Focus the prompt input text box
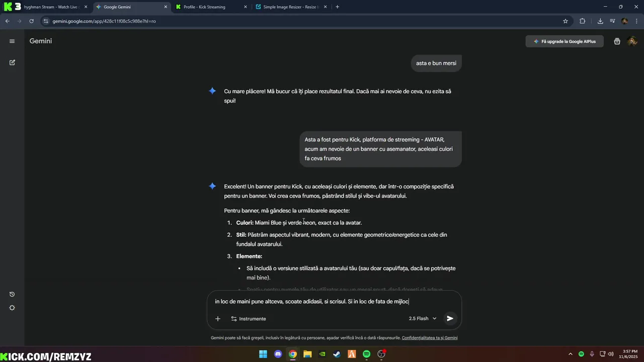The width and height of the screenshot is (644, 362). tap(334, 302)
